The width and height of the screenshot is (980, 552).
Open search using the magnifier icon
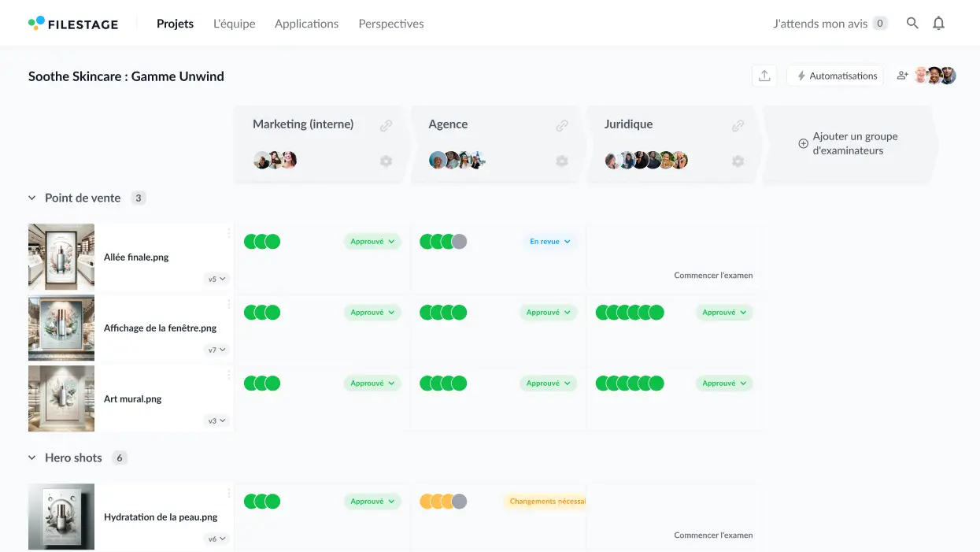coord(912,23)
